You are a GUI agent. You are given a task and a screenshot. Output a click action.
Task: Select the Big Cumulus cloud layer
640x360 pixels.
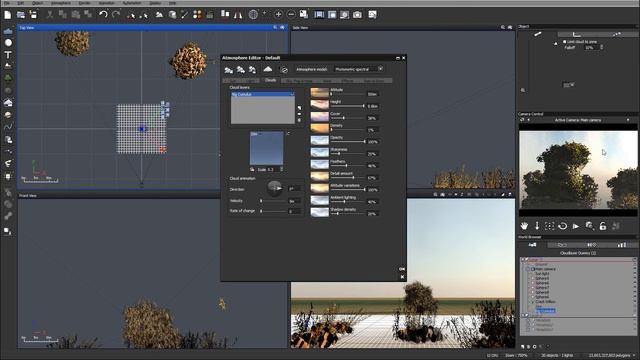tap(262, 94)
